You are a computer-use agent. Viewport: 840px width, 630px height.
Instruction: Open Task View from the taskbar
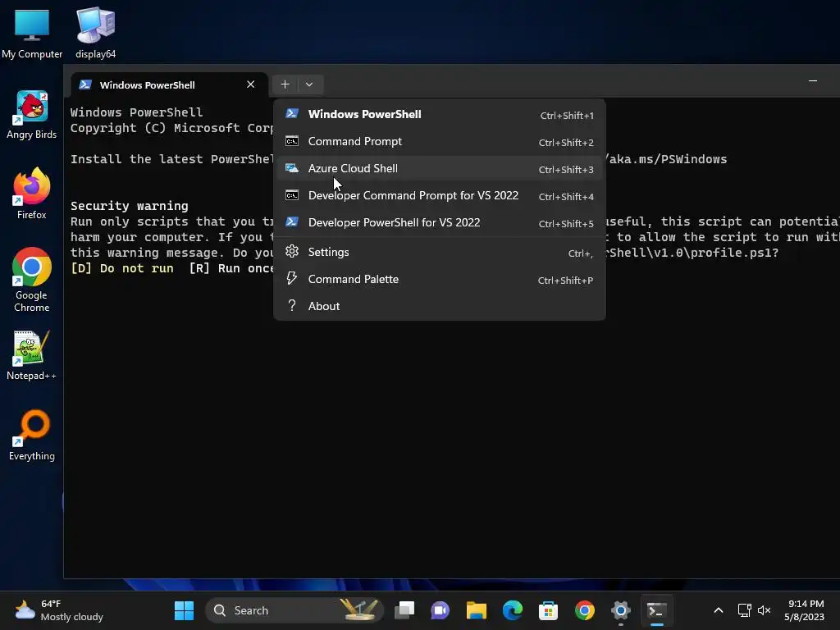[x=404, y=610]
